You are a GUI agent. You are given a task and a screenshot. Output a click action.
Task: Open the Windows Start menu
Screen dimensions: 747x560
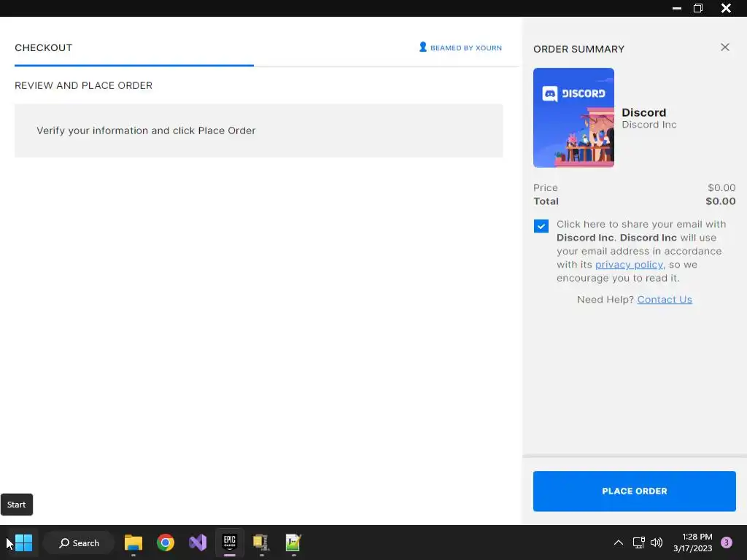pyautogui.click(x=23, y=542)
